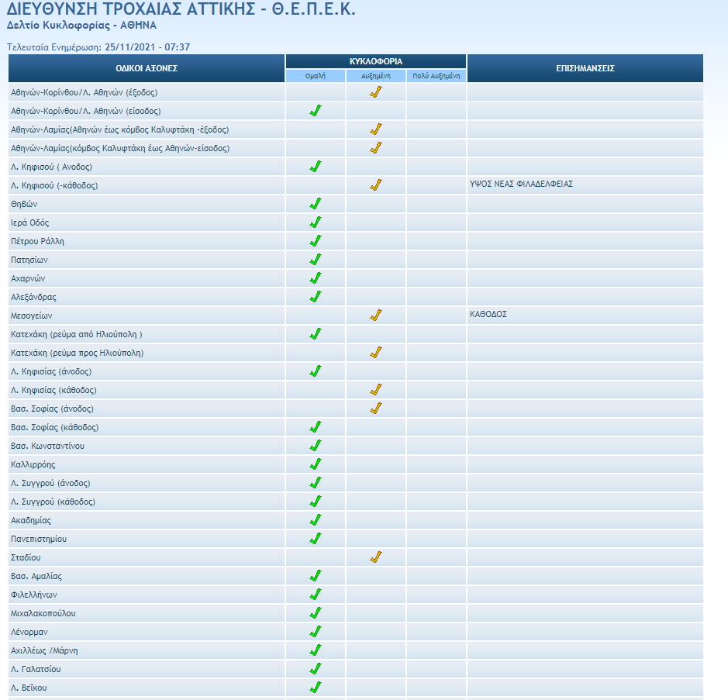Viewport: 728px width, 700px height.
Task: Click the green checkmark for Καλλιρρόης
Action: (316, 464)
